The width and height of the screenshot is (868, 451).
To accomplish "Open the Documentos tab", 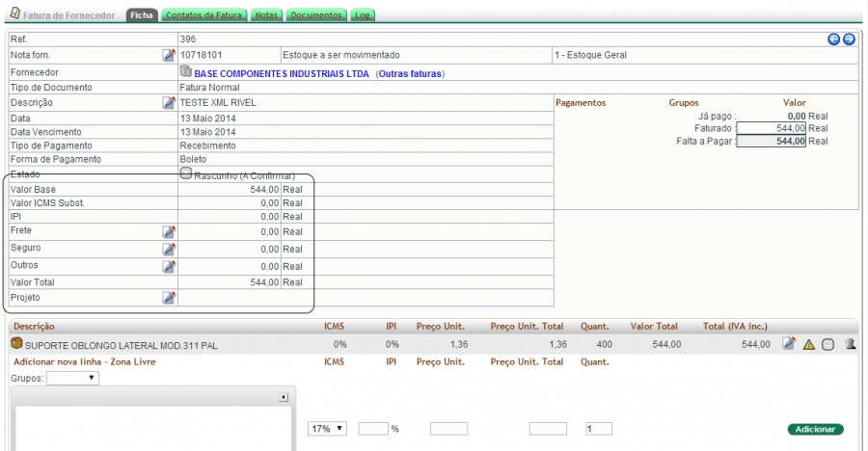I will coord(315,16).
